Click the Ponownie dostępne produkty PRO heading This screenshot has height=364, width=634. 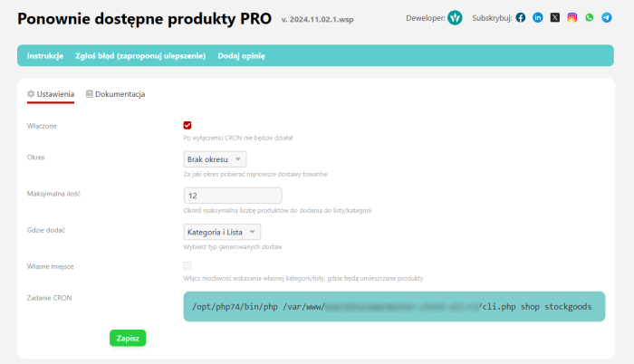(144, 19)
